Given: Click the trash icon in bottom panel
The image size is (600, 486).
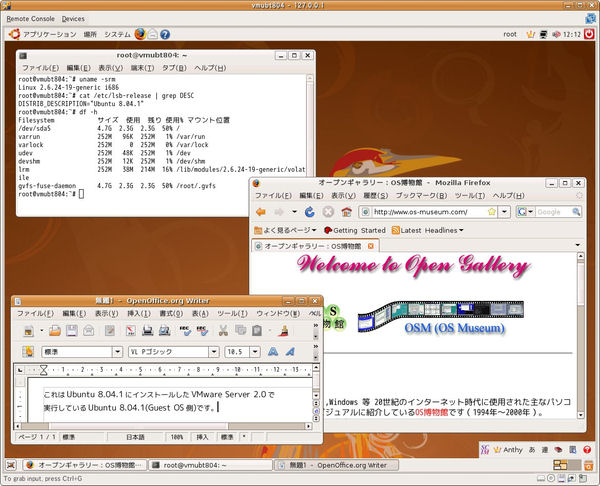Looking at the screenshot, I should [x=589, y=465].
